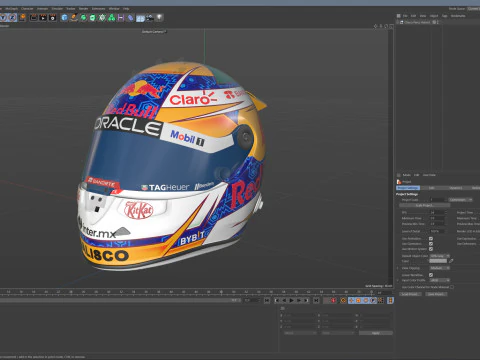Toggle the Autokeying icon
The image size is (480, 360).
(x=343, y=300)
